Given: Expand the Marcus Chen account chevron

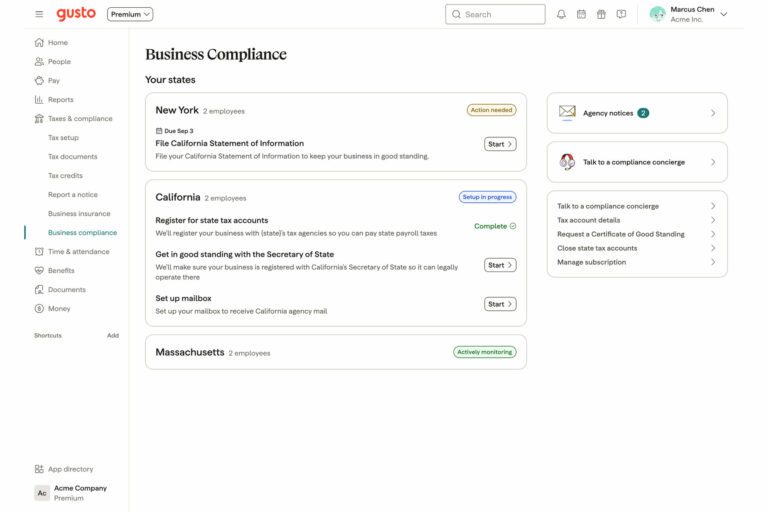Looking at the screenshot, I should (723, 14).
